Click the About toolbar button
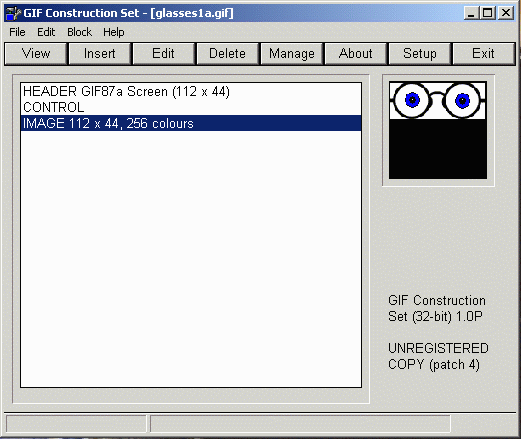Screen dimensions: 521x439 (355, 53)
